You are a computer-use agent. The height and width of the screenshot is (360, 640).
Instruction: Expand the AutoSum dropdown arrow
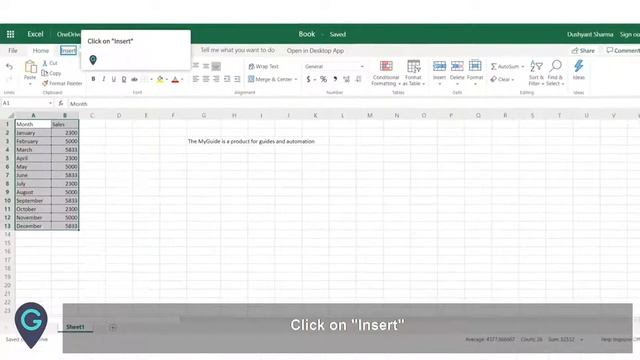(x=522, y=67)
